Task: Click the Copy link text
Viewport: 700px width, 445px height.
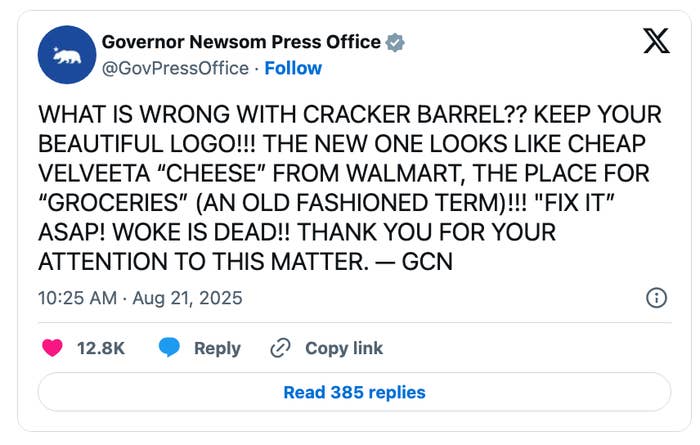Action: click(344, 348)
